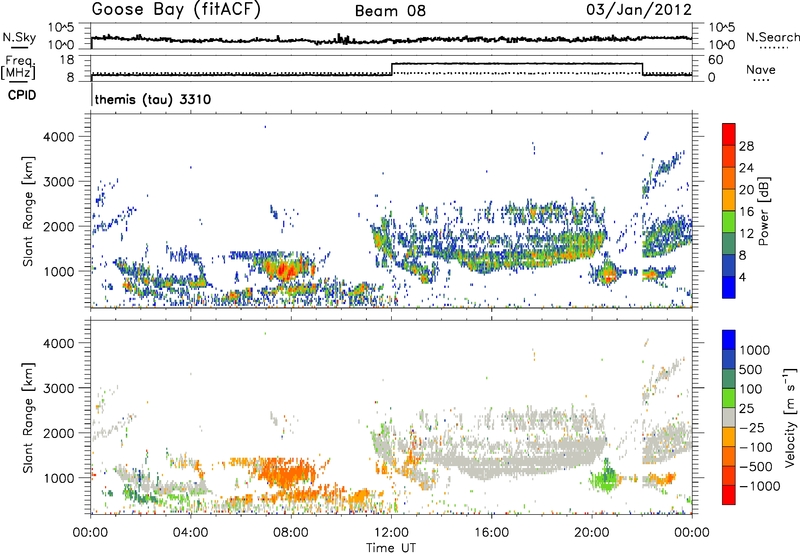800x554 pixels.
Task: Click the "-1000" label on velocity colorbar
Action: pyautogui.click(x=759, y=486)
